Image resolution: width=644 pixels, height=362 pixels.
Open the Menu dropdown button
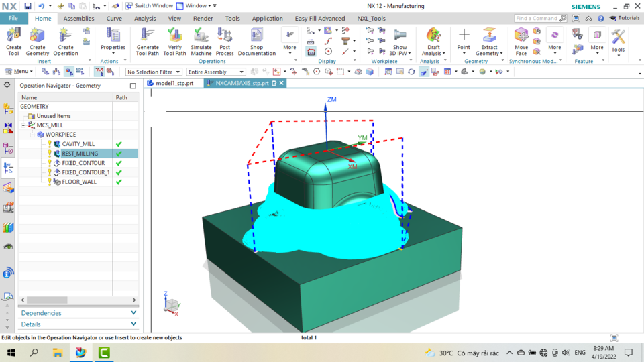tap(19, 72)
